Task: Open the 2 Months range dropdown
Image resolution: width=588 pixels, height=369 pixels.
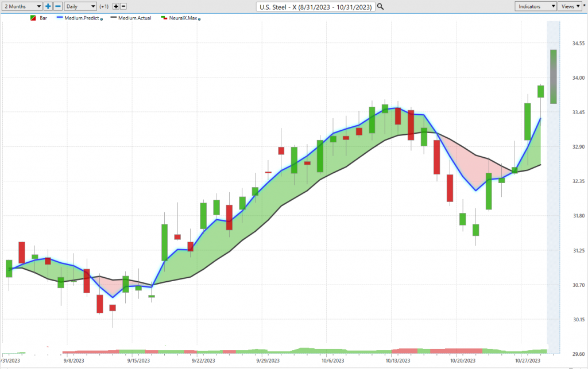Action: (x=22, y=6)
